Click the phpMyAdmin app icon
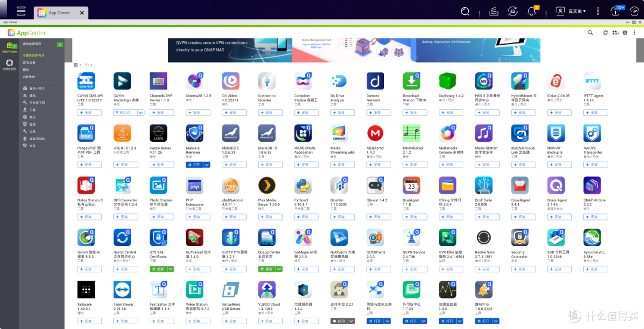The image size is (644, 329). point(231,185)
